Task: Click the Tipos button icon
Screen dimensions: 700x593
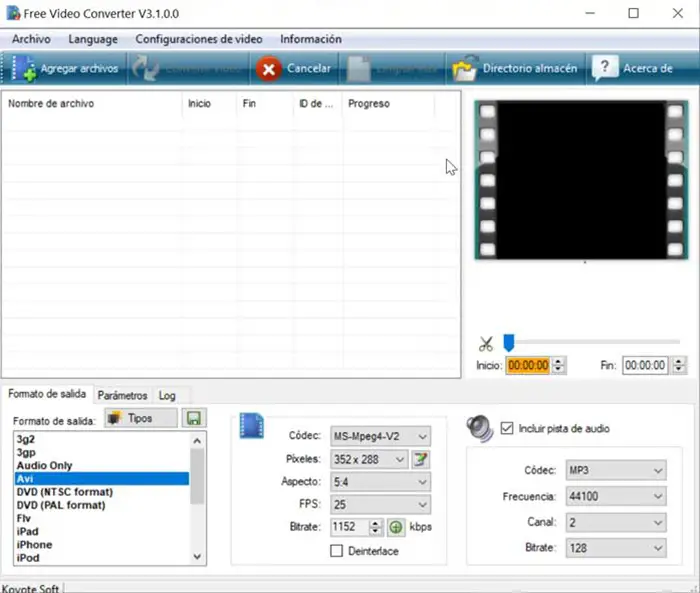Action: coord(115,418)
